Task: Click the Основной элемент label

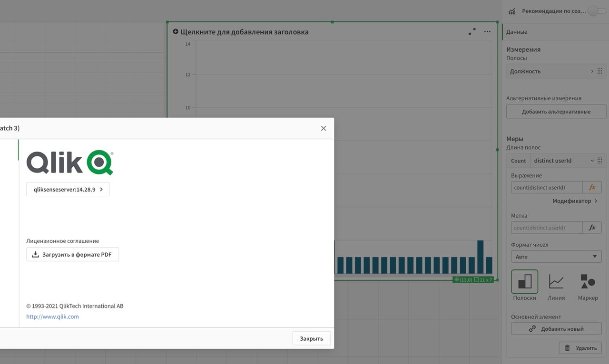Action: click(x=536, y=317)
